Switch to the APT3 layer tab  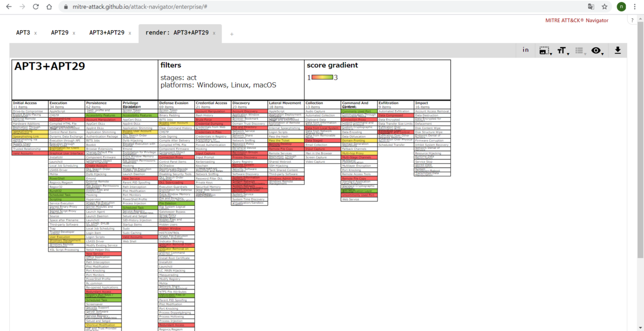click(x=23, y=33)
